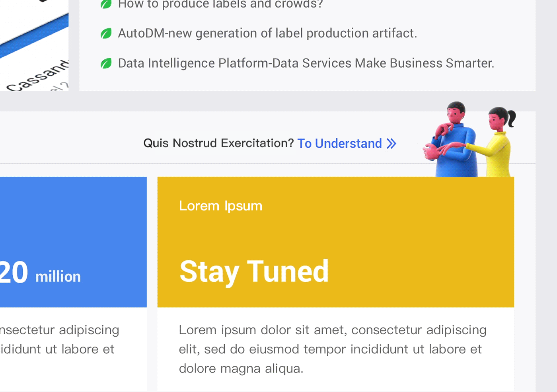Click the double chevron after To Understand
The height and width of the screenshot is (392, 557).
391,144
